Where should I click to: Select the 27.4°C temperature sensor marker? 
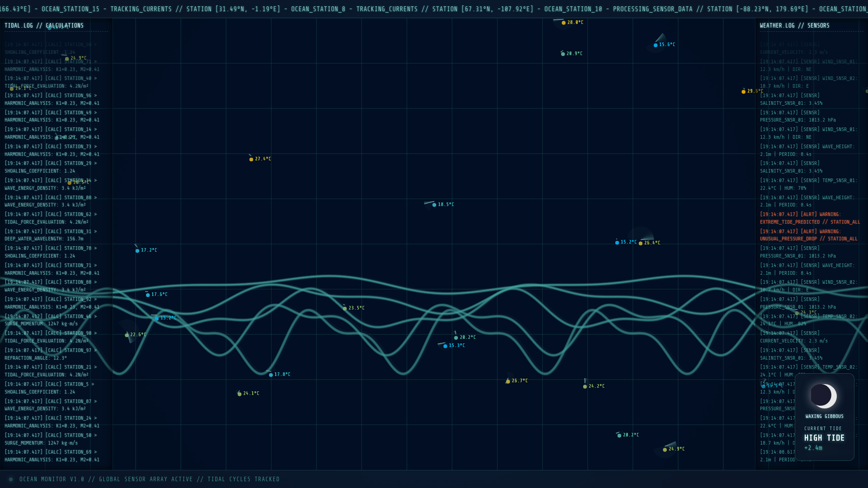click(x=251, y=159)
